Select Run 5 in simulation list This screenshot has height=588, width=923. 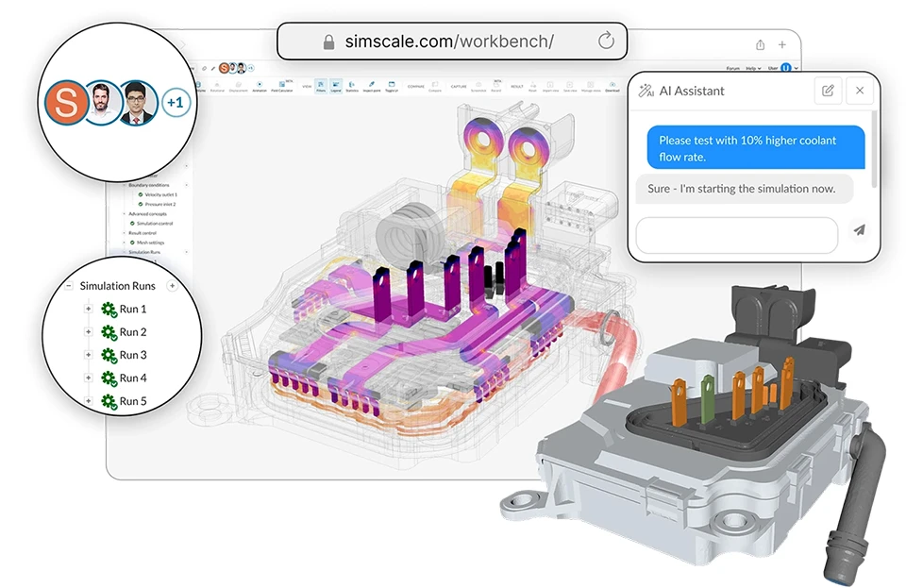click(132, 401)
